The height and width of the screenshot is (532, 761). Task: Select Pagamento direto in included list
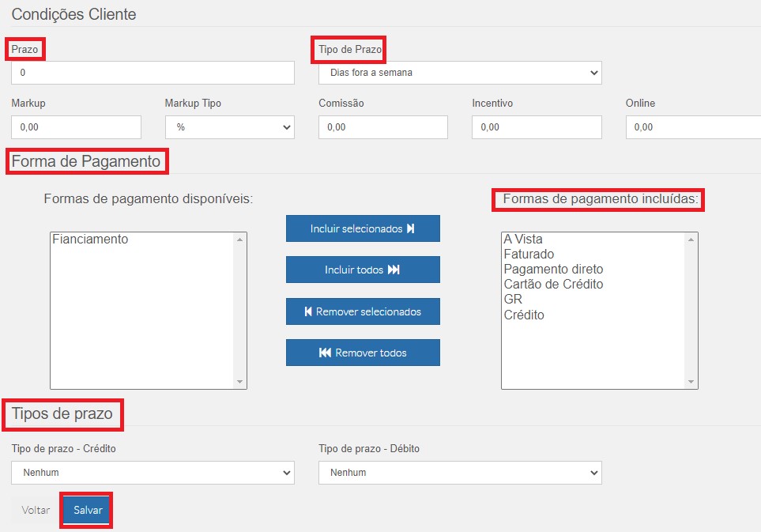point(553,270)
